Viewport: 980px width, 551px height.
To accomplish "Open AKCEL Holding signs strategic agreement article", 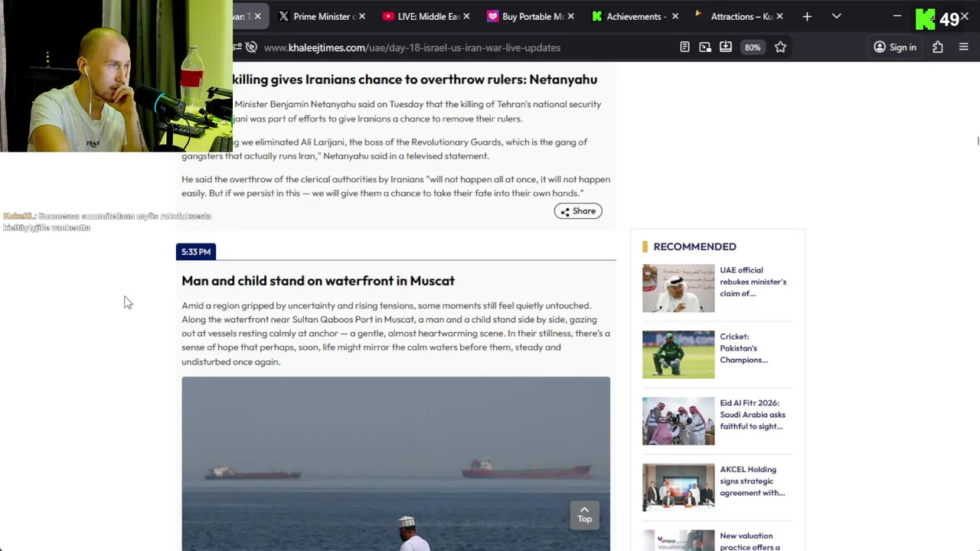I will point(752,481).
